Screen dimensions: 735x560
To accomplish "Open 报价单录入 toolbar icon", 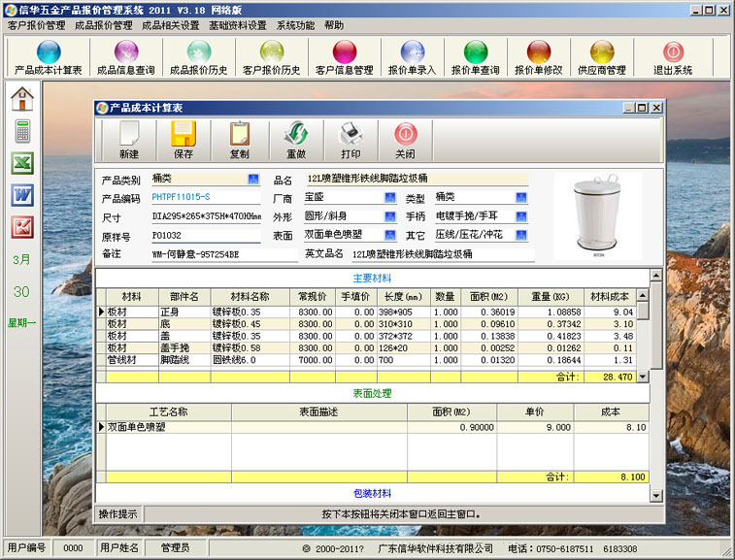I will [412, 57].
